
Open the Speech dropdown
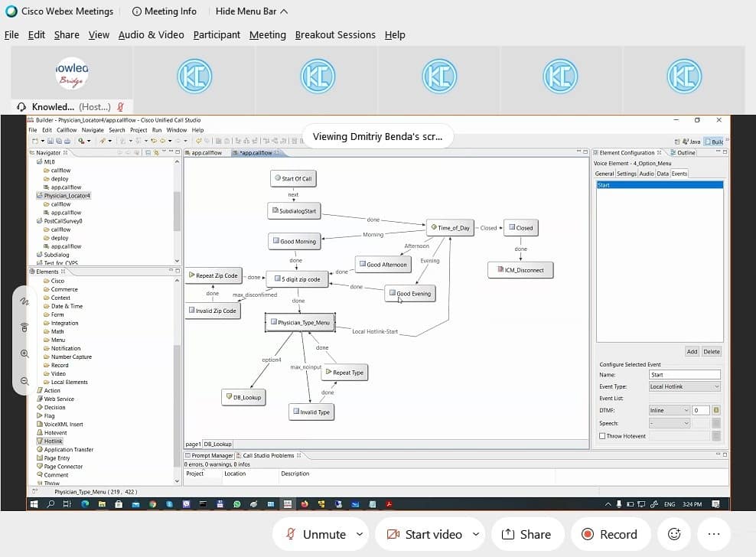click(670, 423)
